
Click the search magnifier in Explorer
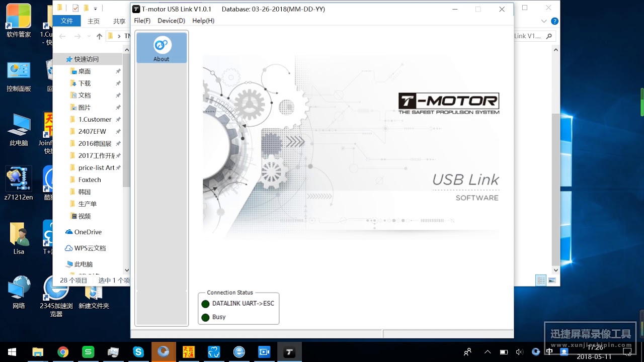coord(549,36)
